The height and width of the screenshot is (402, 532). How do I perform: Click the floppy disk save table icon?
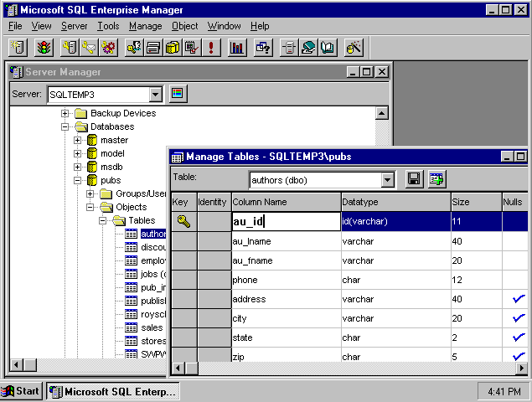(x=414, y=178)
